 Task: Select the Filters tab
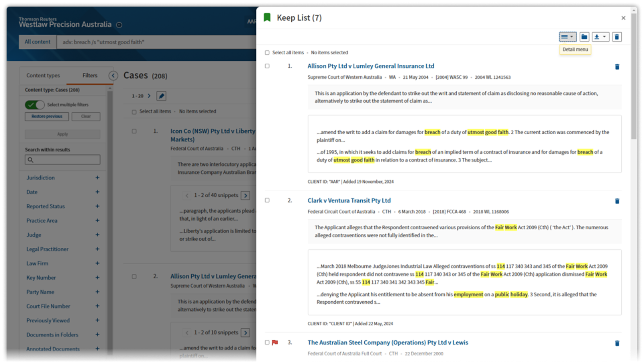click(x=90, y=75)
